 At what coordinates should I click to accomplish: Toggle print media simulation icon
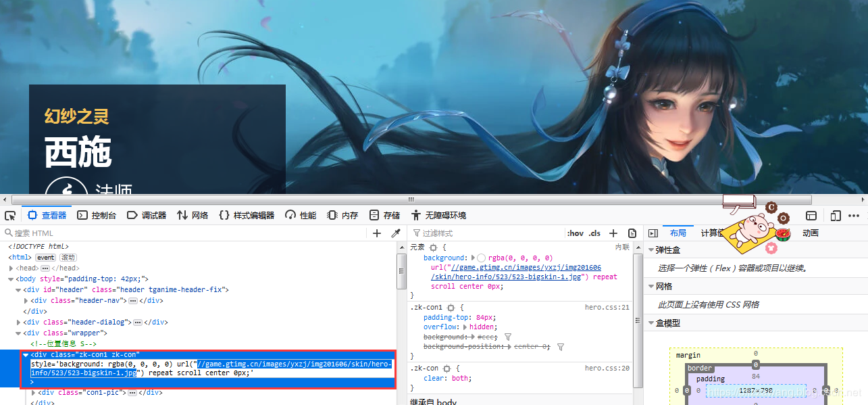pyautogui.click(x=632, y=233)
